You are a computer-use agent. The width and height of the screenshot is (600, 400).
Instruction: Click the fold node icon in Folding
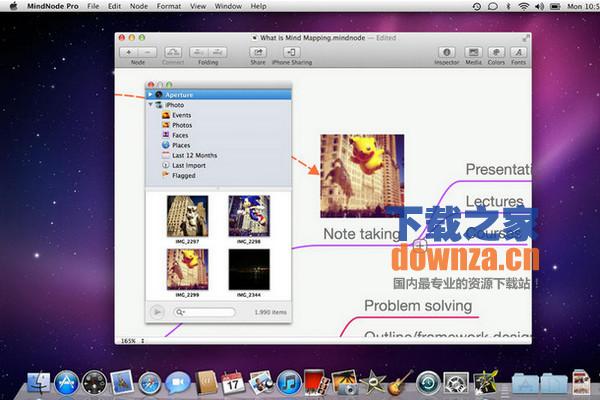tap(199, 52)
